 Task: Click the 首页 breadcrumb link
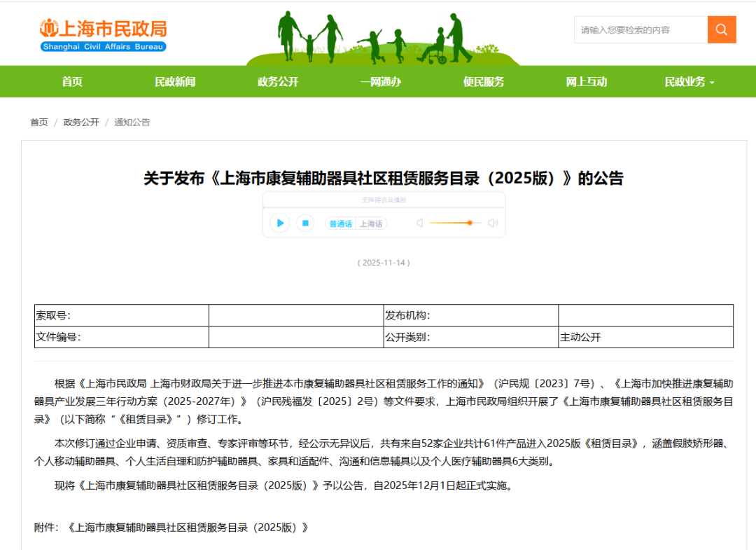(39, 123)
